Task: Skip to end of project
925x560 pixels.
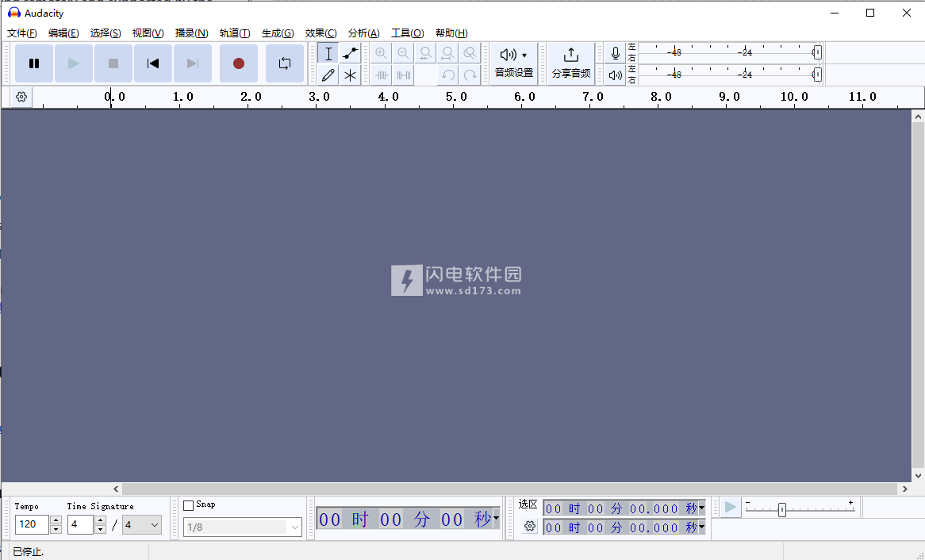Action: [x=192, y=63]
